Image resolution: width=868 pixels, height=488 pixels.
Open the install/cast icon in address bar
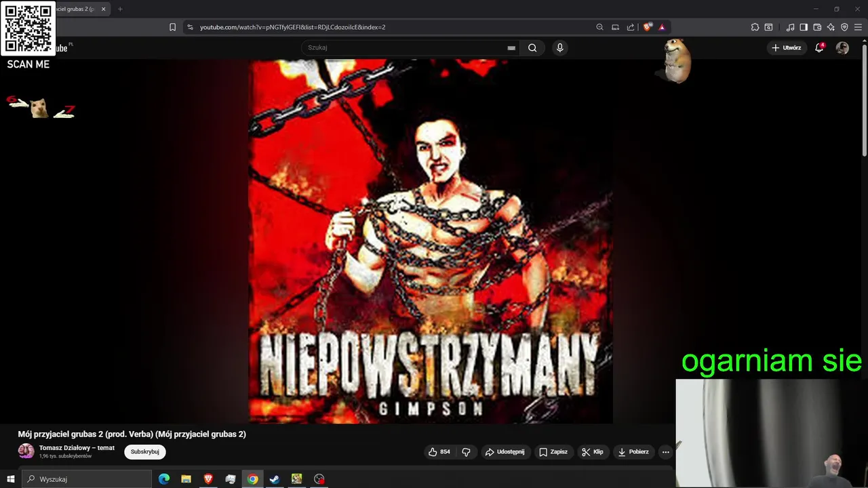pos(615,27)
